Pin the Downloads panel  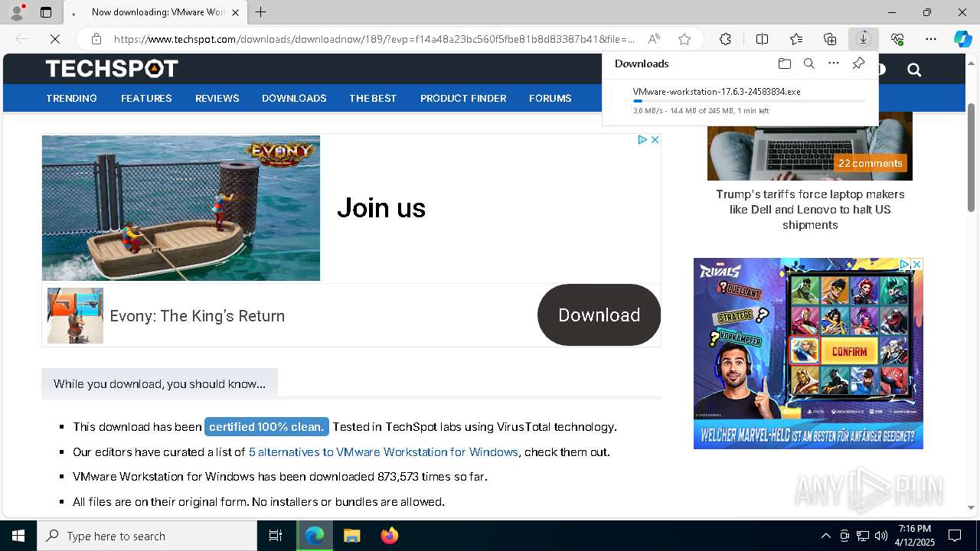click(x=858, y=64)
